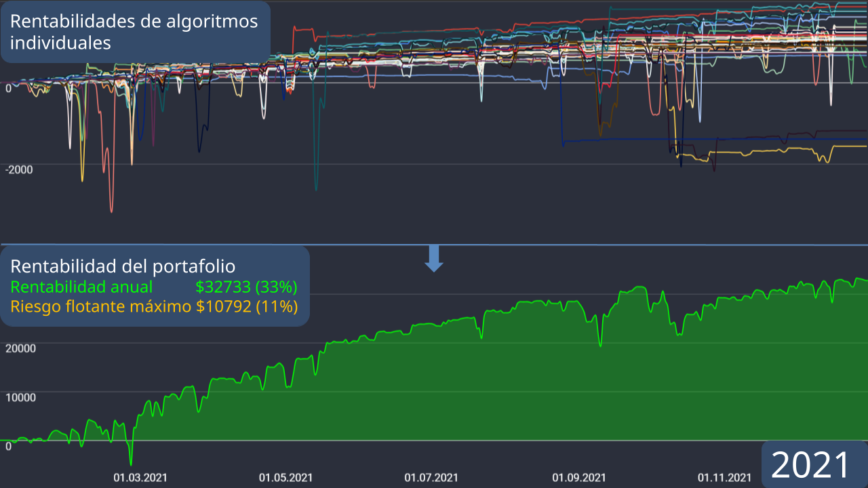Click the 01.11.2021 date label
868x488 pixels.
pos(724,477)
